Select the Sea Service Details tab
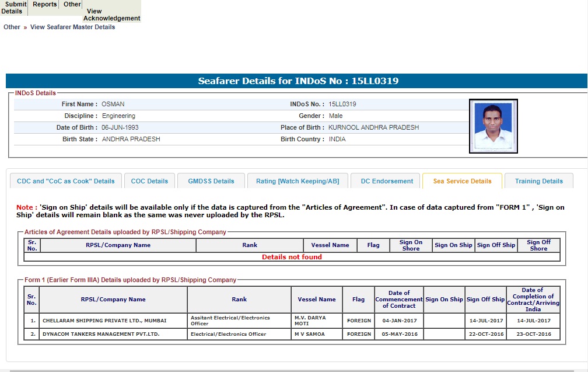Screen dimensions: 588x372 [x=462, y=181]
